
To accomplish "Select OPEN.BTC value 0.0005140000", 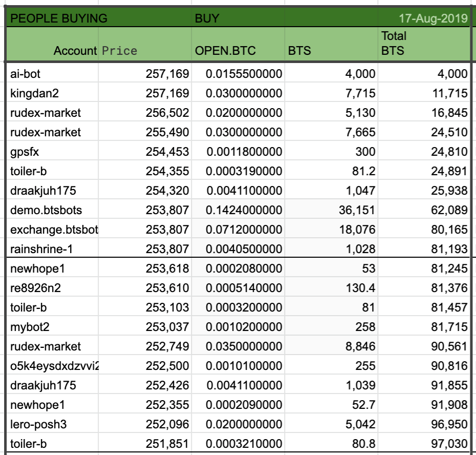I will point(238,287).
